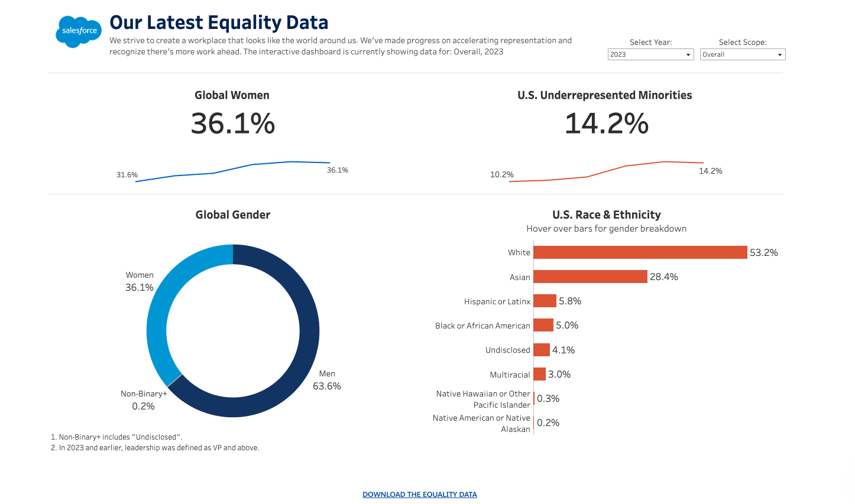Click DOWNLOAD THE EQUALITY DATA link

[x=419, y=494]
